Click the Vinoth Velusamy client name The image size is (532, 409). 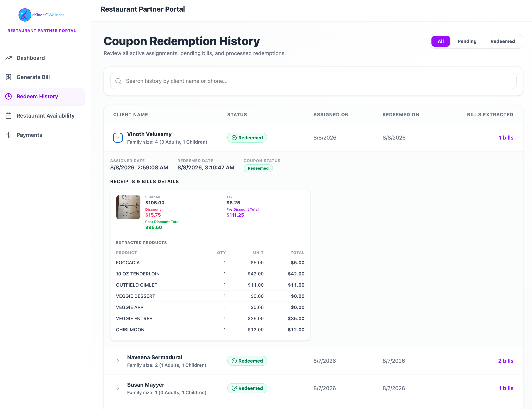[x=149, y=134]
